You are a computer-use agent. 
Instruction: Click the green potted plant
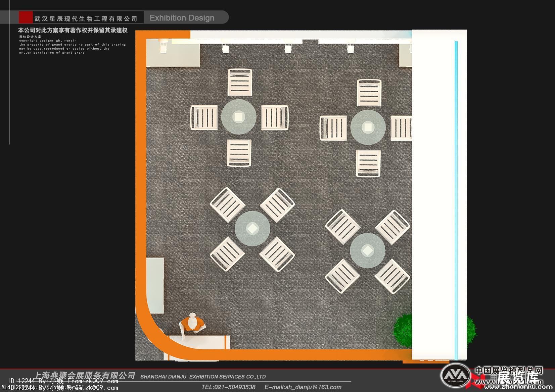pyautogui.click(x=403, y=331)
